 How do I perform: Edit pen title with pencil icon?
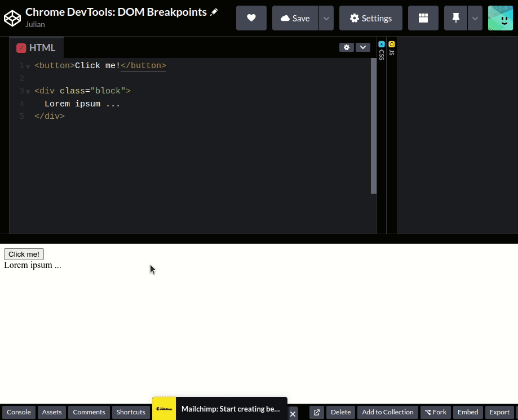[214, 12]
